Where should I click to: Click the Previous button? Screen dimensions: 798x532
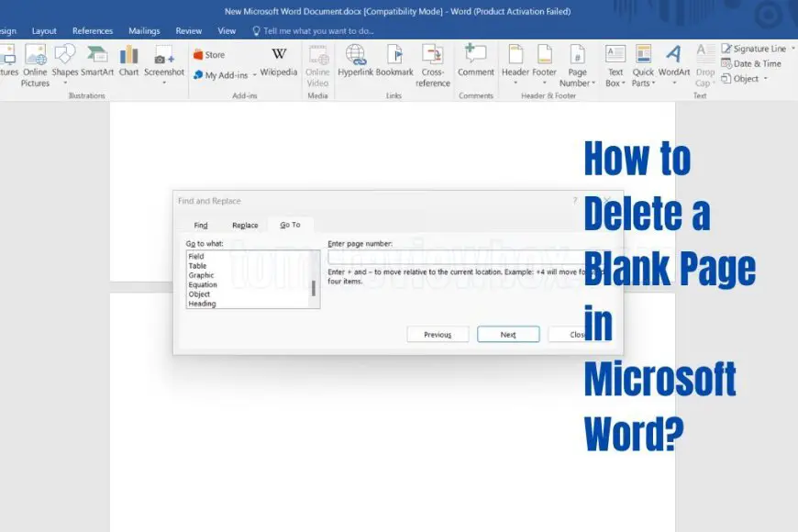click(x=438, y=334)
